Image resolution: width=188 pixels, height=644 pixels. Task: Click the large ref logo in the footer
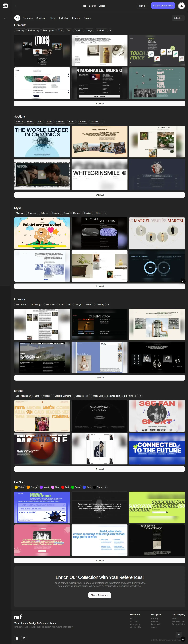click(x=18, y=617)
